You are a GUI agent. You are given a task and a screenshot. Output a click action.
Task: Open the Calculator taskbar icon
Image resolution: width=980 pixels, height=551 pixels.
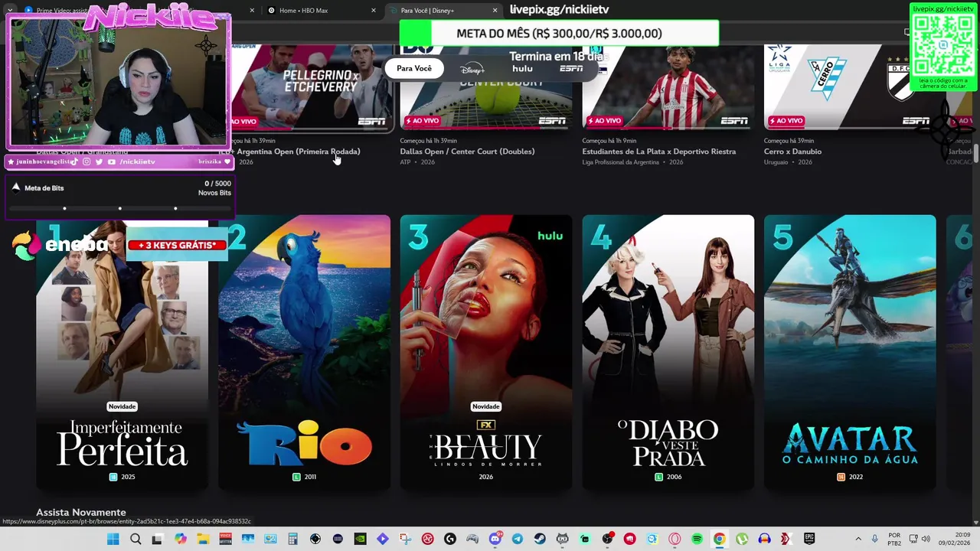[x=292, y=539]
